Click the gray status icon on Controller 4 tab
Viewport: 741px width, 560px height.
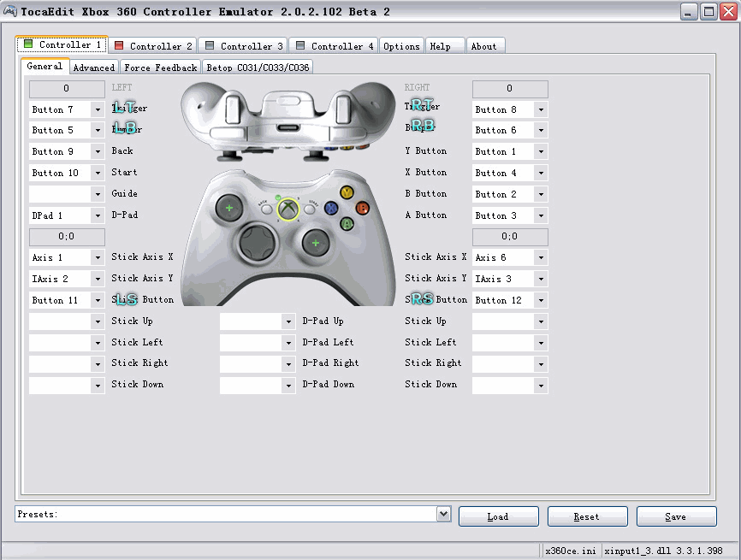300,45
